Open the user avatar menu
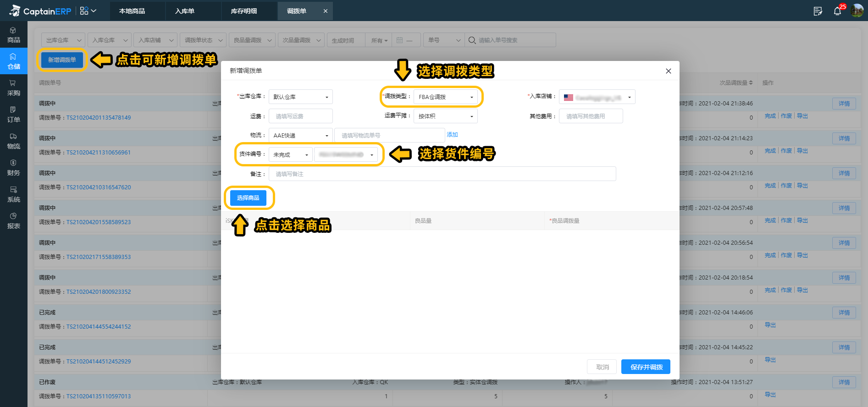This screenshot has height=407, width=868. 857,11
